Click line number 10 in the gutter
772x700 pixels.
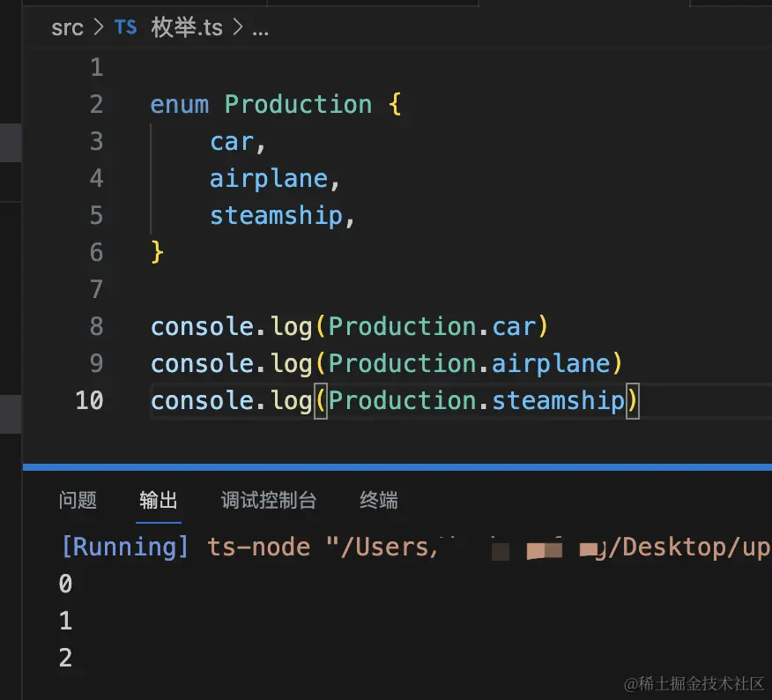click(x=90, y=400)
